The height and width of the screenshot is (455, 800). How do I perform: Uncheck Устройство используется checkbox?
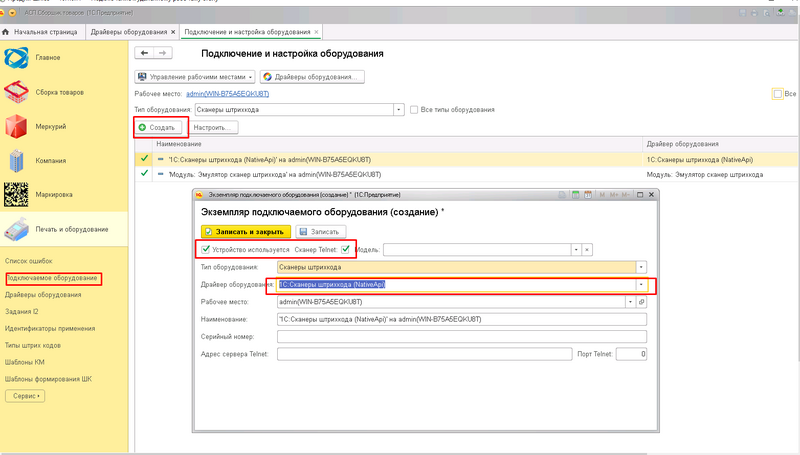pyautogui.click(x=206, y=249)
